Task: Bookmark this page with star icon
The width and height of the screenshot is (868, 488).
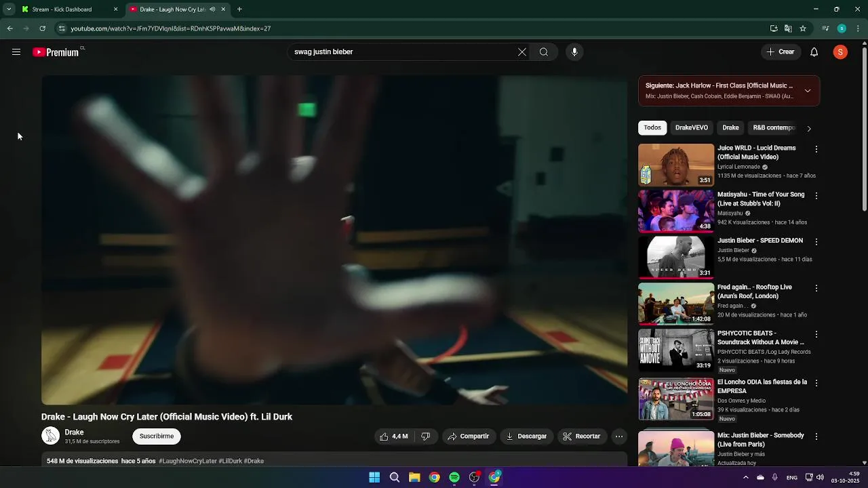Action: [803, 28]
